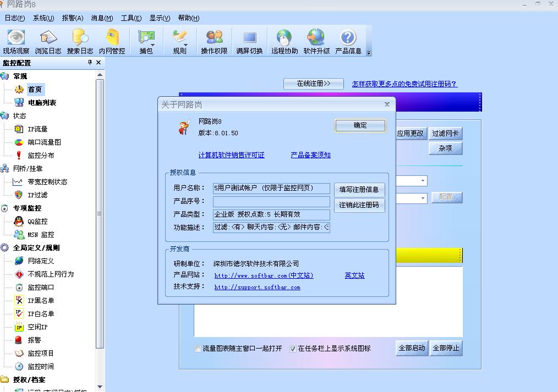Open the 日志(F) menu
Image resolution: width=558 pixels, height=392 pixels.
click(x=15, y=18)
